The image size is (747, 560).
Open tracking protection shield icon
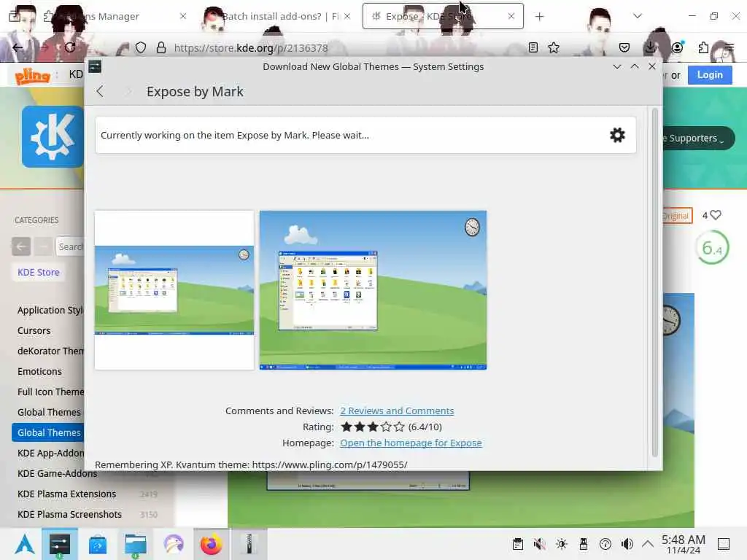141,47
